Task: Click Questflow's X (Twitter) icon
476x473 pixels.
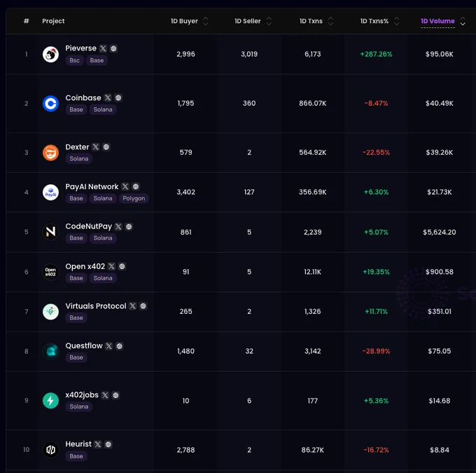Action: point(109,346)
